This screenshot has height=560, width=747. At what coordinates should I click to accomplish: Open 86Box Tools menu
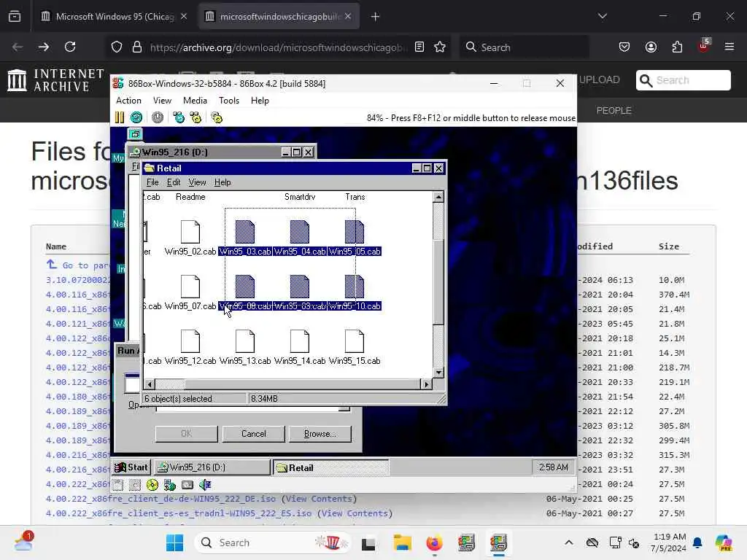(228, 101)
